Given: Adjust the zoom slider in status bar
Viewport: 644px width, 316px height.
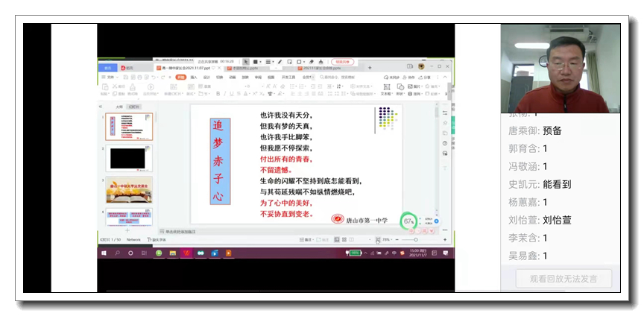Looking at the screenshot, I should point(415,240).
